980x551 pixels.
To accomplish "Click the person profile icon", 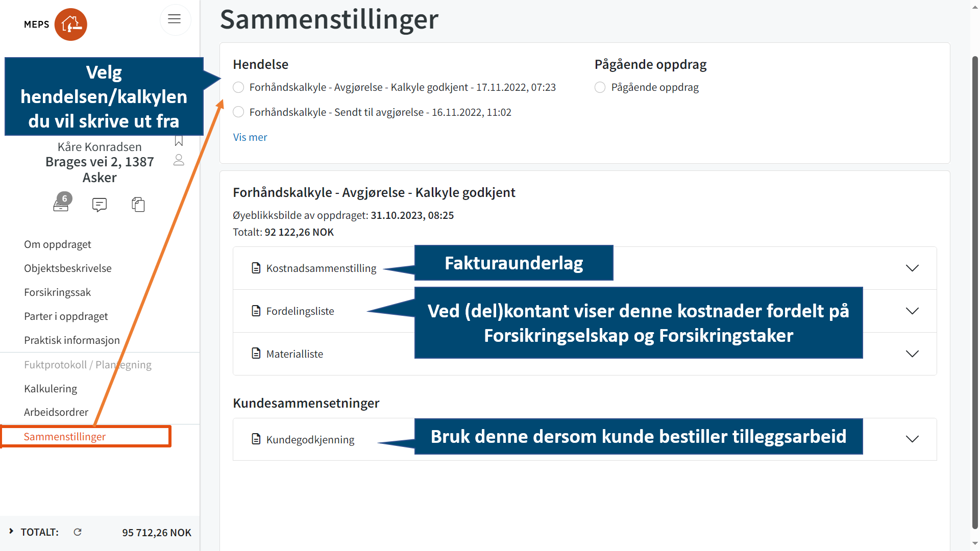I will [179, 160].
